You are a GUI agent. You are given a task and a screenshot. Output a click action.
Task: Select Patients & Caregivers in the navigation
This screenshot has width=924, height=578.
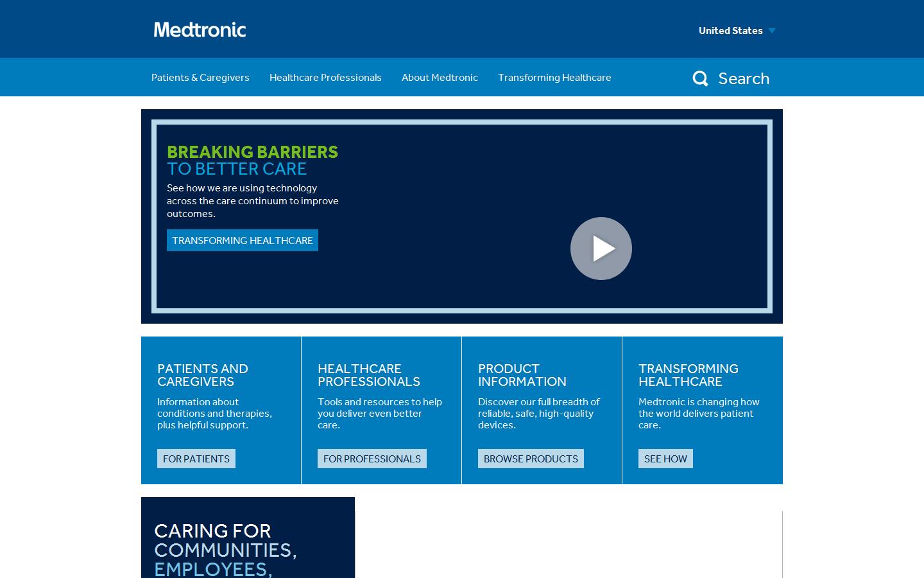pos(200,77)
